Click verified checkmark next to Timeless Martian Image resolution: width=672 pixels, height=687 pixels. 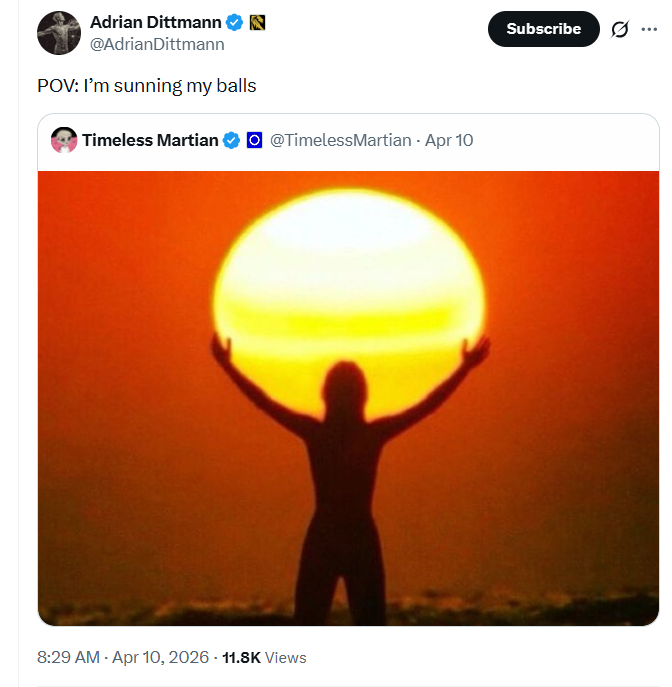coord(231,140)
